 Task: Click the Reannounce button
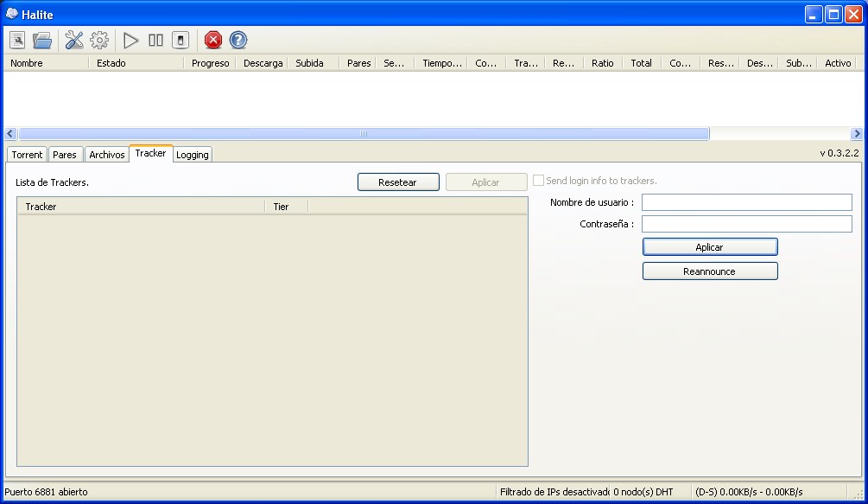(710, 271)
